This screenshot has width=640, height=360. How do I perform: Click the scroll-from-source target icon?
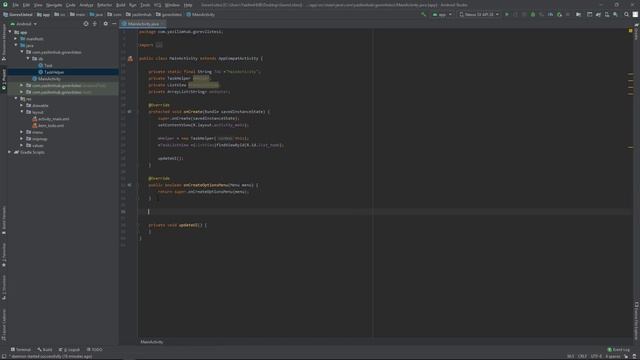86,24
